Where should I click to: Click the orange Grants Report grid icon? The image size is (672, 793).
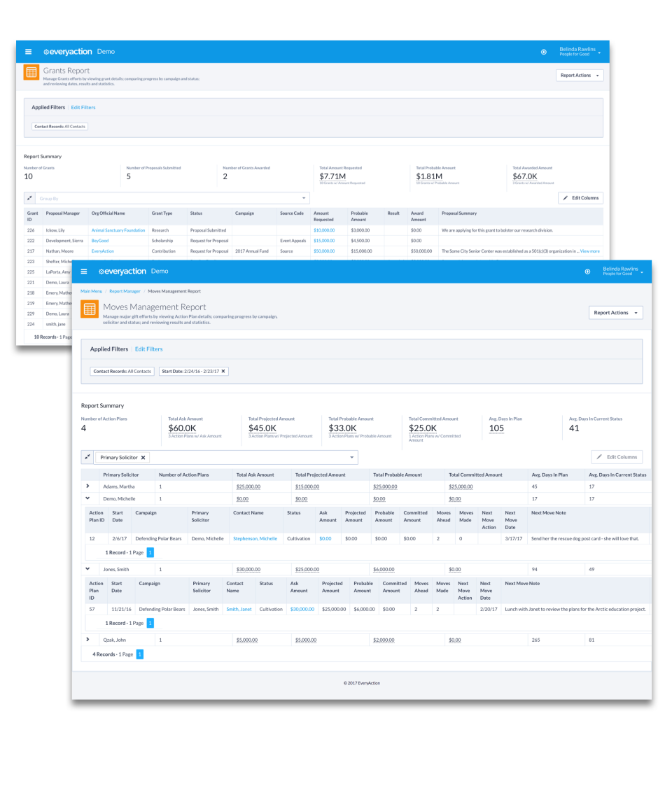pos(31,71)
